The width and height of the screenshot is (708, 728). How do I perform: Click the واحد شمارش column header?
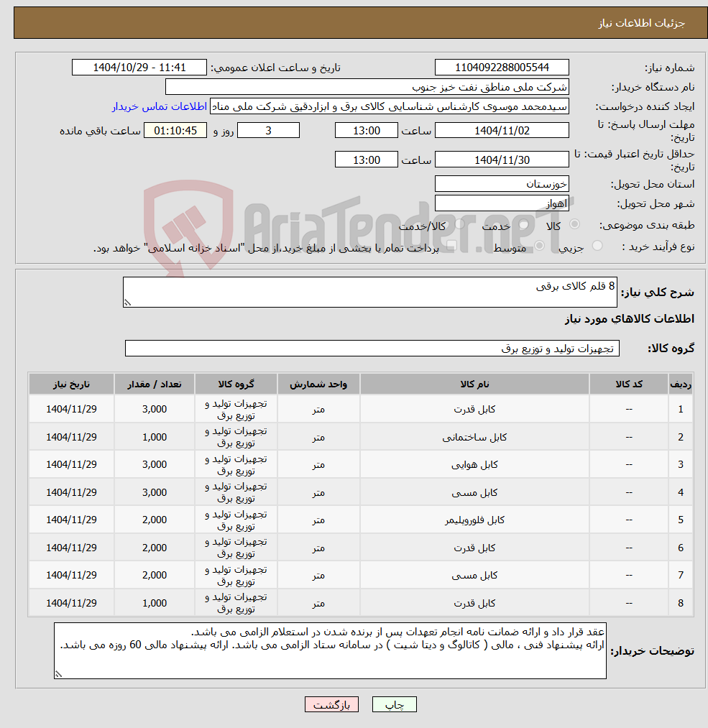tap(318, 384)
